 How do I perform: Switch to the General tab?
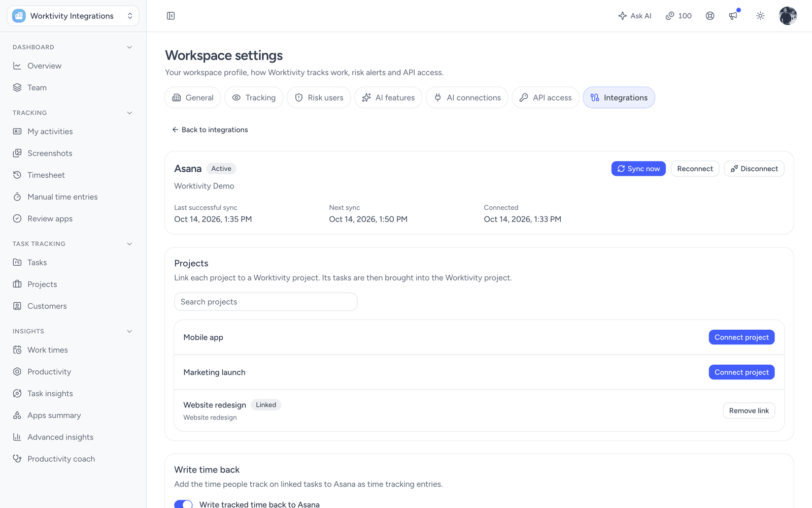click(x=193, y=98)
